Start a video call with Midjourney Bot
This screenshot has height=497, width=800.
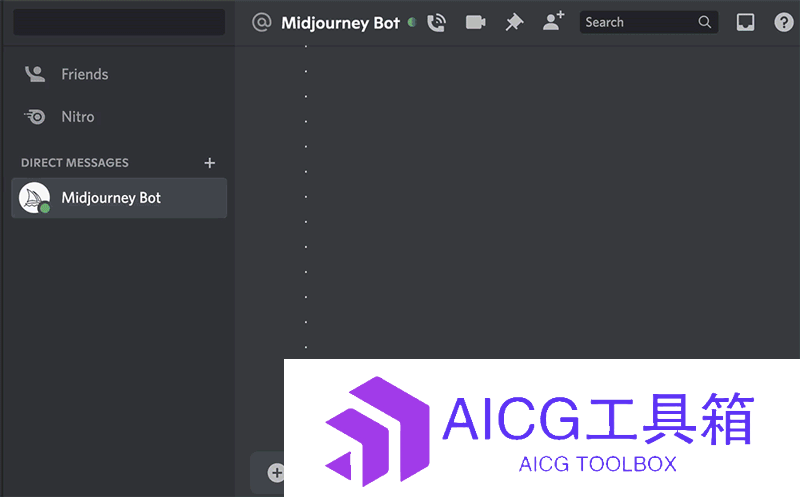tap(476, 22)
